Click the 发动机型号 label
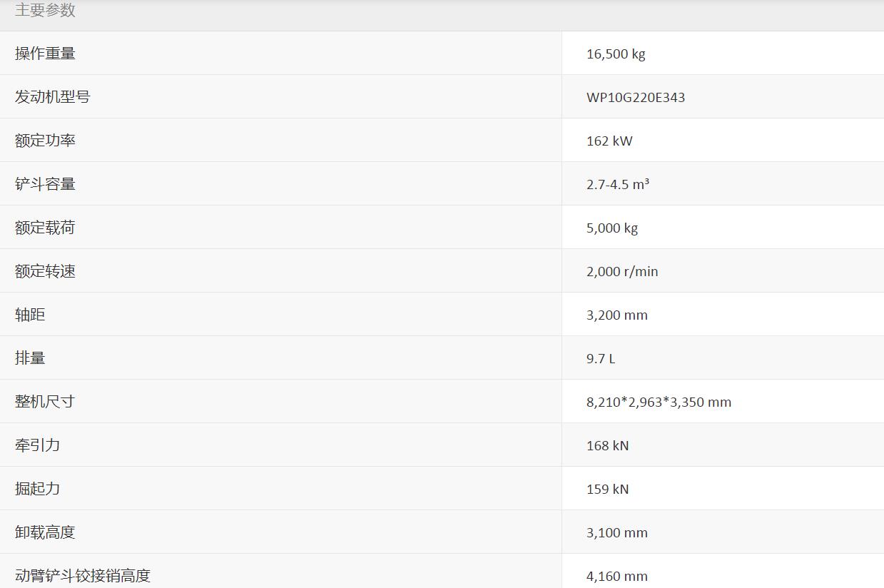The width and height of the screenshot is (884, 588). tap(53, 97)
